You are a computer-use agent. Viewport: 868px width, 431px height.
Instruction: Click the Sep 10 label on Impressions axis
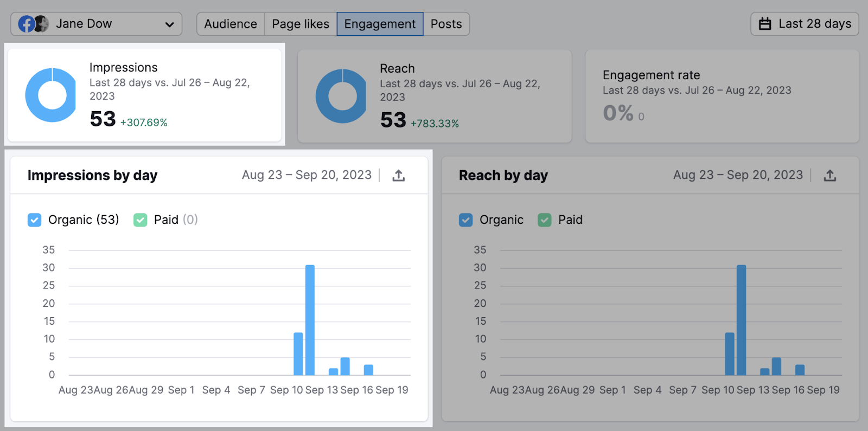[x=286, y=390]
